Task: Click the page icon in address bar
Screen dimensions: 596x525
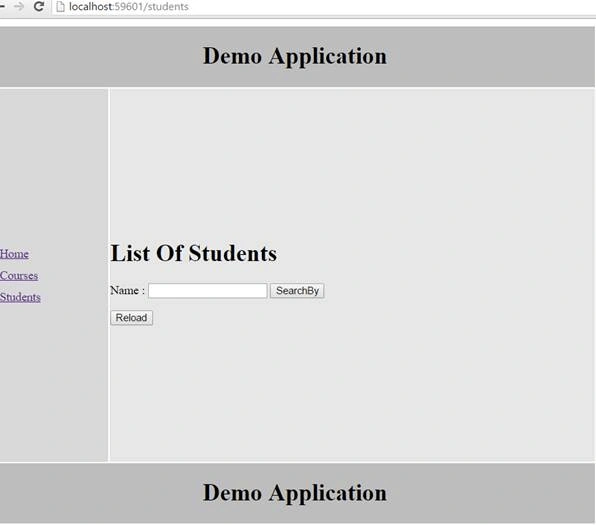Action: [60, 6]
